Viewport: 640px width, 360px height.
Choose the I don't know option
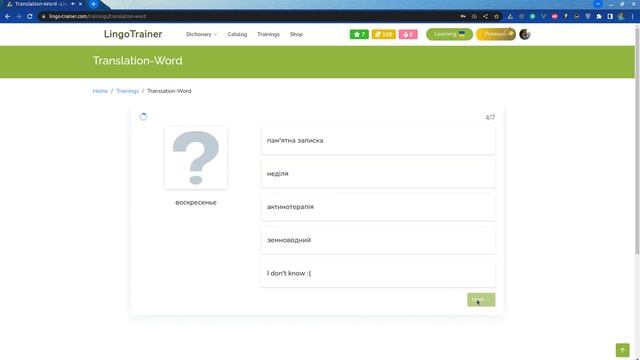[378, 273]
